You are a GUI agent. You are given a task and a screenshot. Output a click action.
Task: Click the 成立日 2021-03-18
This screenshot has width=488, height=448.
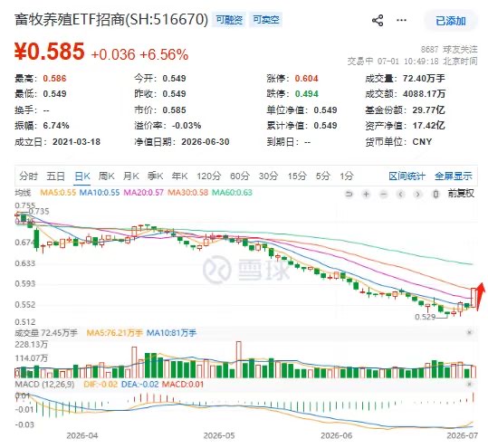click(x=76, y=142)
